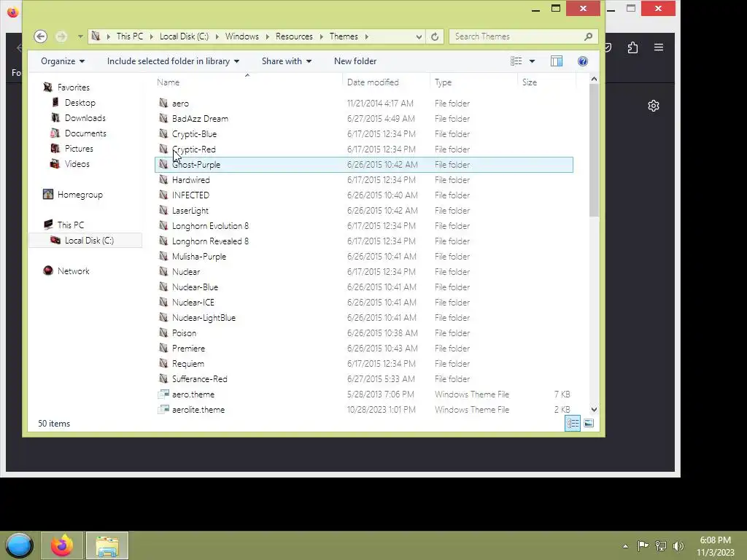
Task: Open Firefox extensions puzzle icon
Action: coord(632,47)
